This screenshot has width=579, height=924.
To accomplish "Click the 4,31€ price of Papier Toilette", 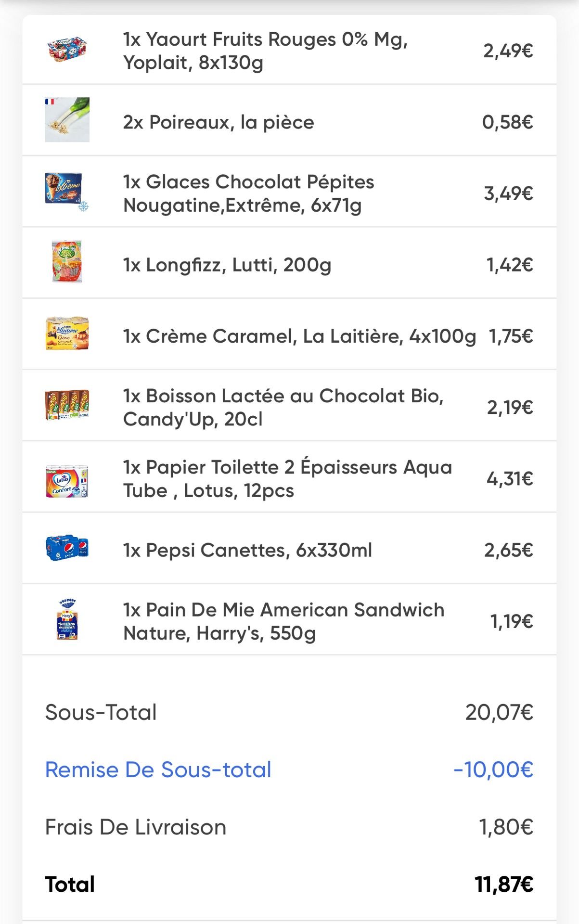I will [x=510, y=479].
